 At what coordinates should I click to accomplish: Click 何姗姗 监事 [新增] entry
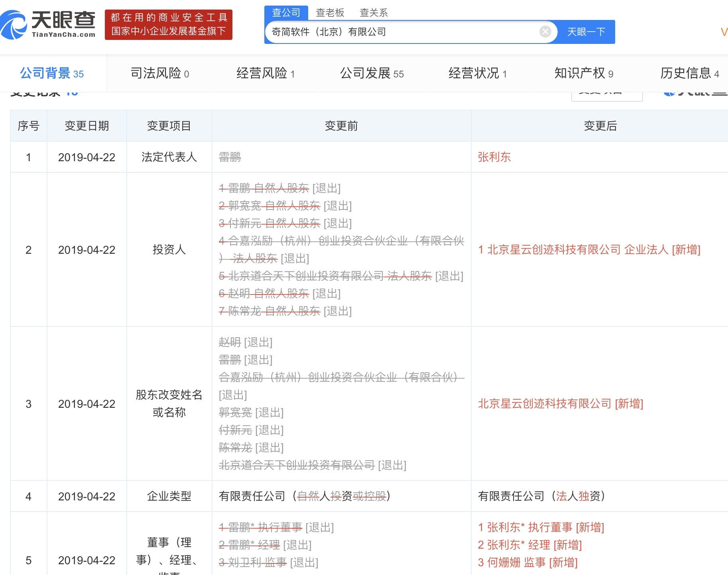pos(527,563)
